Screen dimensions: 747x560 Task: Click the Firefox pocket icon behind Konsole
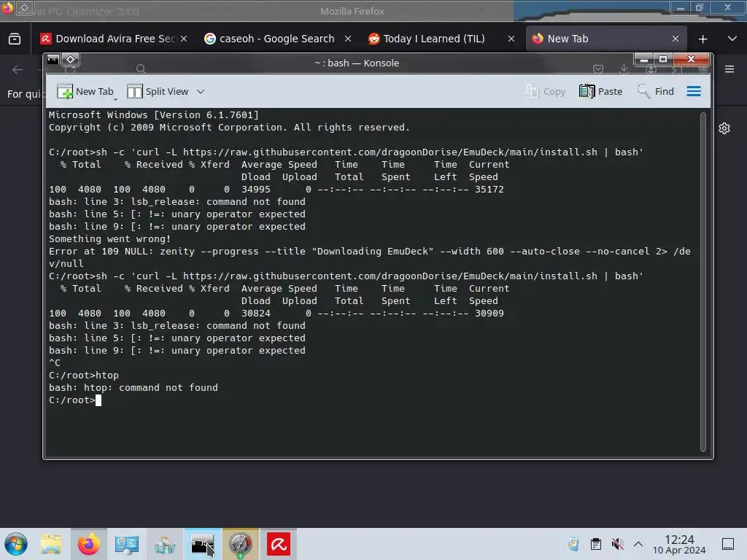click(598, 69)
